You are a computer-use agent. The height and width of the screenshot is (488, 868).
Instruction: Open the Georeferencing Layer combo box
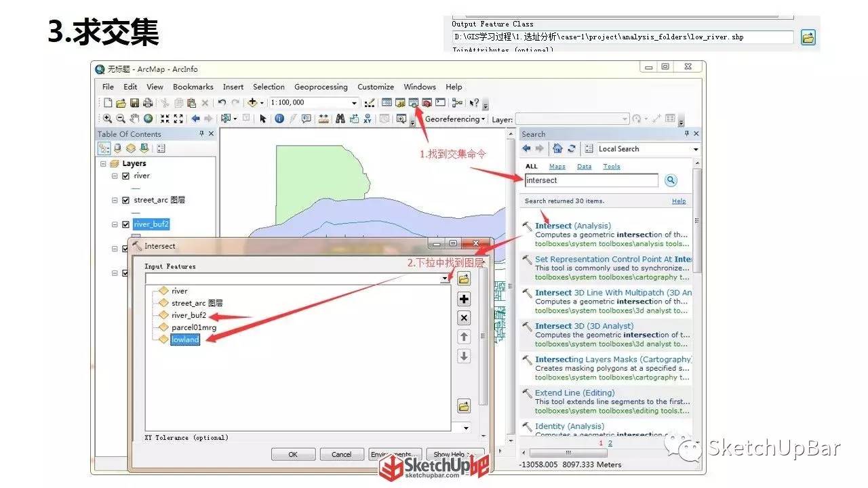tap(572, 119)
